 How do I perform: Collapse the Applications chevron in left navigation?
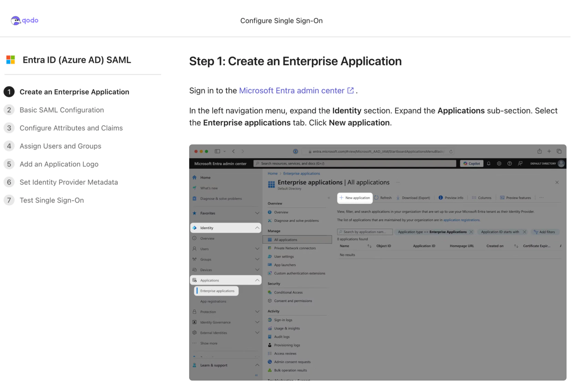point(257,280)
